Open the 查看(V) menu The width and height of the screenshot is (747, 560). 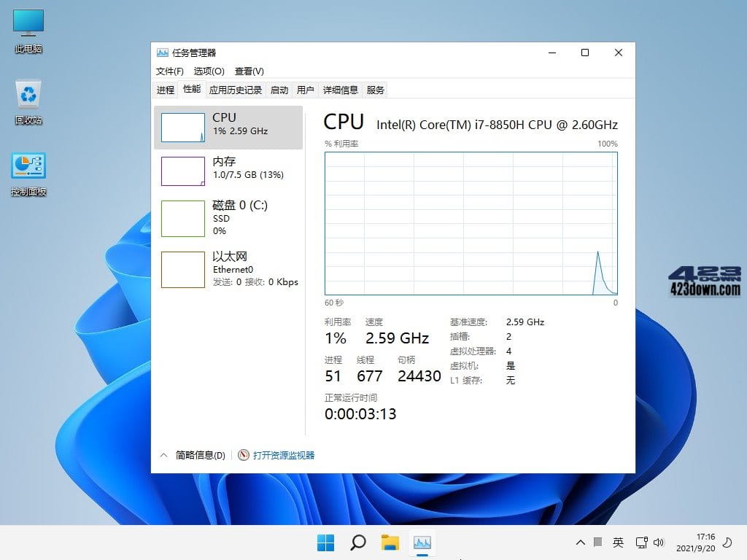pyautogui.click(x=249, y=71)
